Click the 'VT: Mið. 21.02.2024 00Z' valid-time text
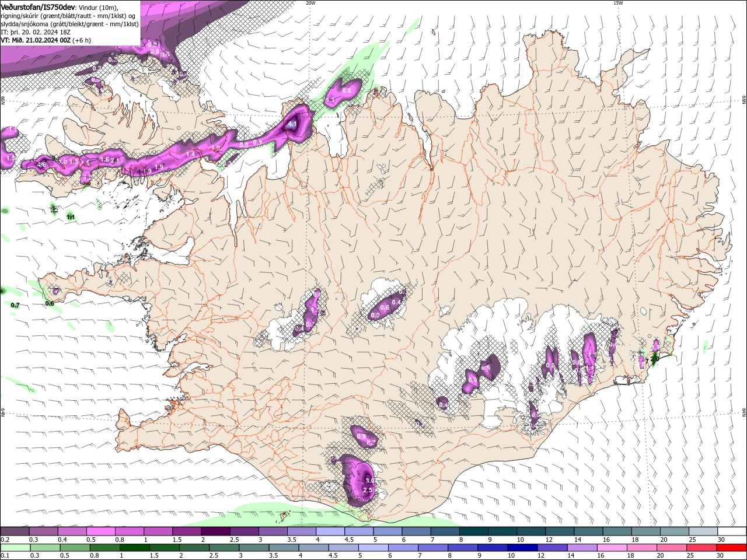This screenshot has width=747, height=560. (x=36, y=40)
